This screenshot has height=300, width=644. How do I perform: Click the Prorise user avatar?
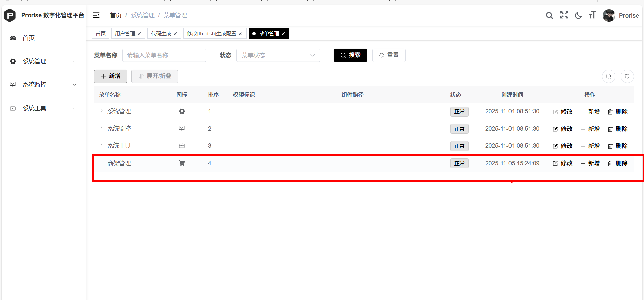[609, 15]
